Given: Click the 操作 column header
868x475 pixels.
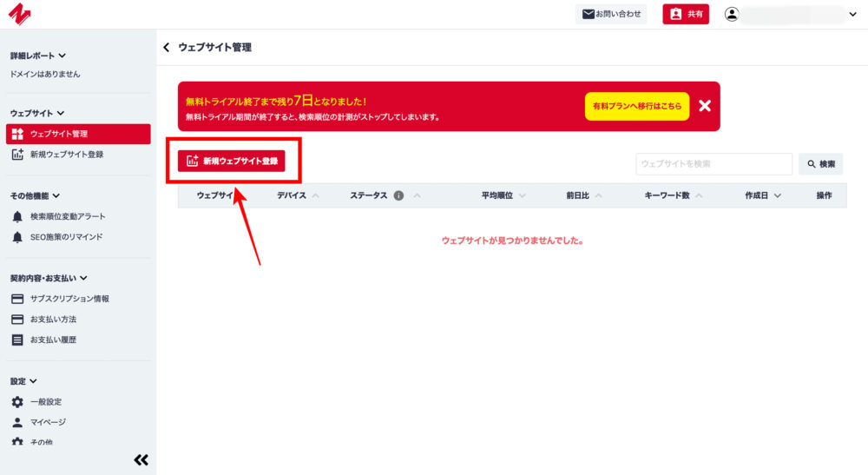Looking at the screenshot, I should click(x=824, y=195).
